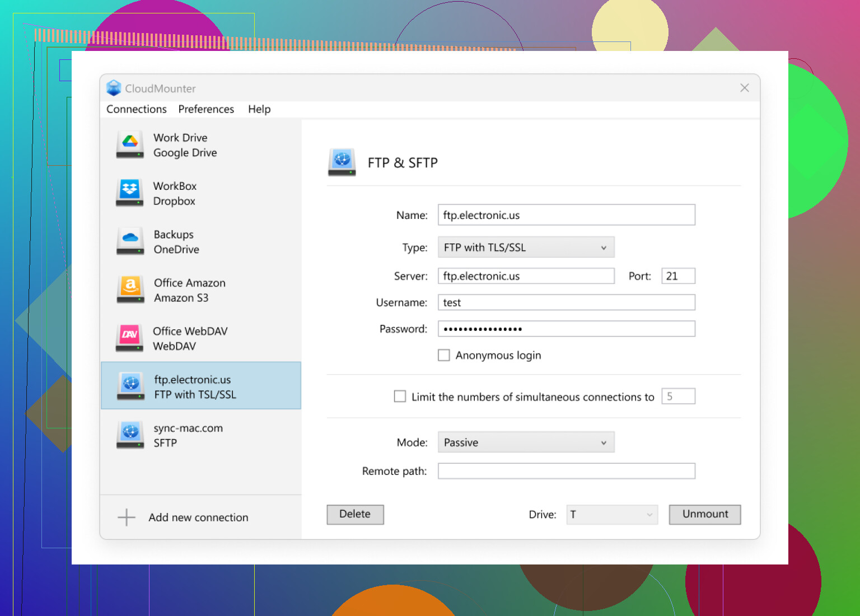Select the Dropbox WorkBox drive icon
The height and width of the screenshot is (616, 860).
click(x=130, y=193)
